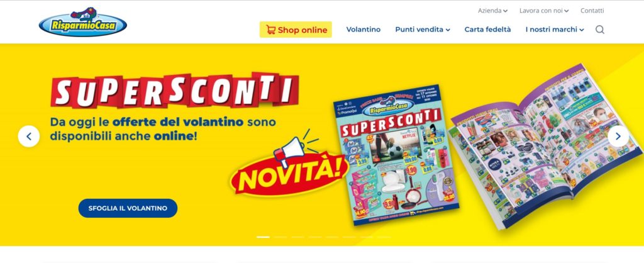The width and height of the screenshot is (644, 263).
Task: Expand the Lavora con noi dropdown
Action: coord(544,11)
